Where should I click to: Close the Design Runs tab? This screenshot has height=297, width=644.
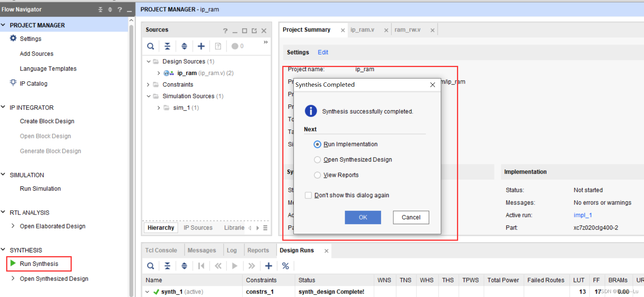[326, 251]
